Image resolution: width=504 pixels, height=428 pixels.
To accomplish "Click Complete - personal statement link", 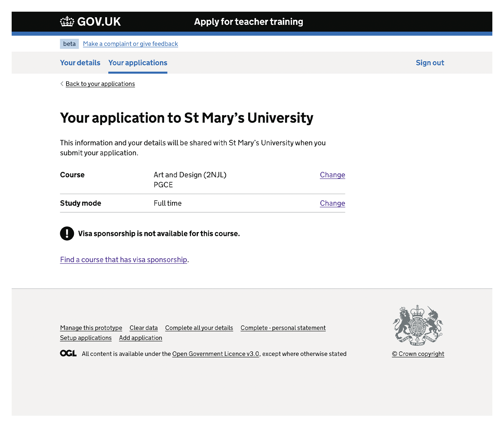I will [x=283, y=328].
